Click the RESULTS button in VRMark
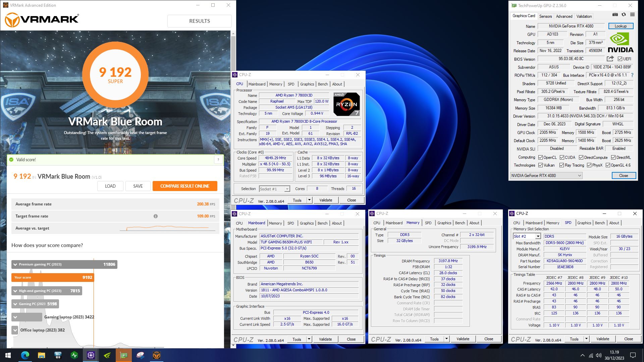 [x=200, y=21]
